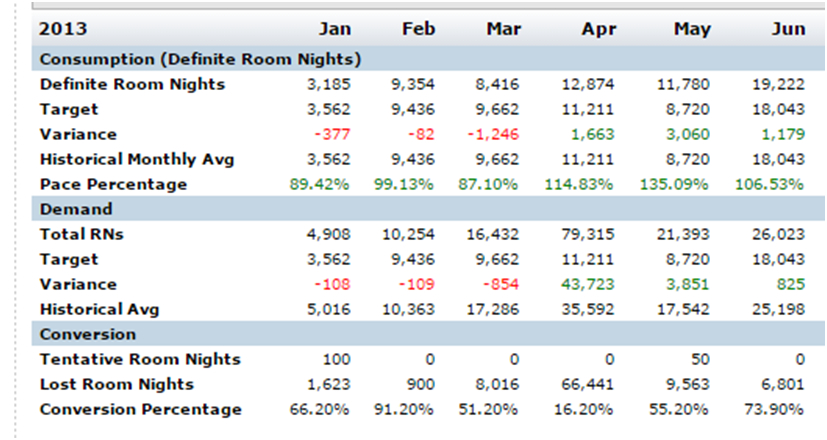Click the Historical Avg row label

pyautogui.click(x=99, y=309)
